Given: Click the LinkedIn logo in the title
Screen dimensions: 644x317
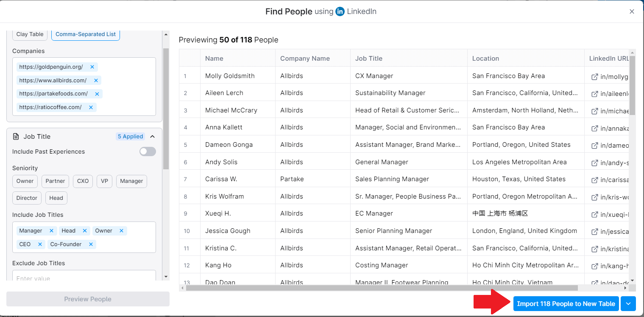Looking at the screenshot, I should (x=340, y=12).
